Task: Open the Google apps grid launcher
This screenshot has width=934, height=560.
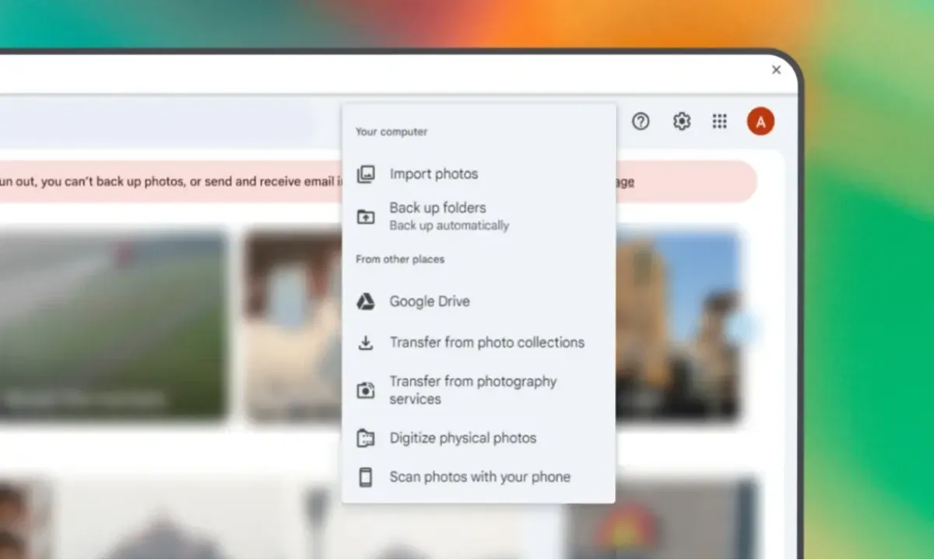Action: pyautogui.click(x=720, y=121)
